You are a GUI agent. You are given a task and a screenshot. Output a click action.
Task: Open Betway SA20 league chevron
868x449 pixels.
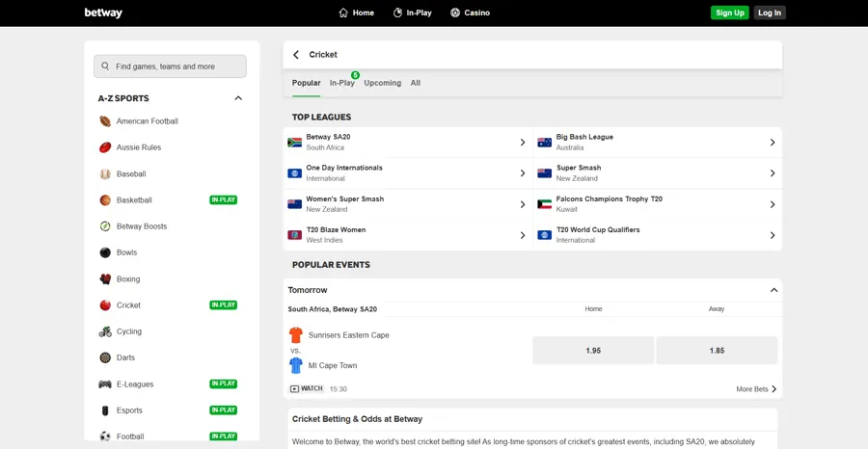pyautogui.click(x=523, y=142)
